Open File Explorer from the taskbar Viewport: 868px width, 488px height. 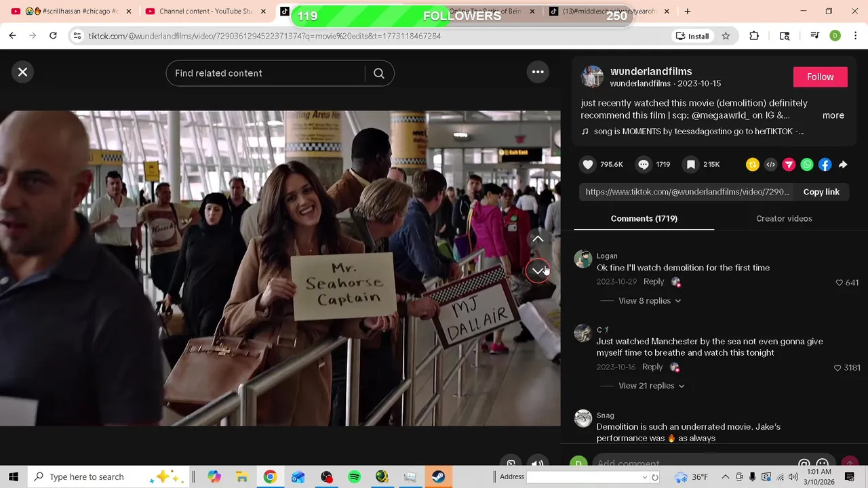coord(241,476)
